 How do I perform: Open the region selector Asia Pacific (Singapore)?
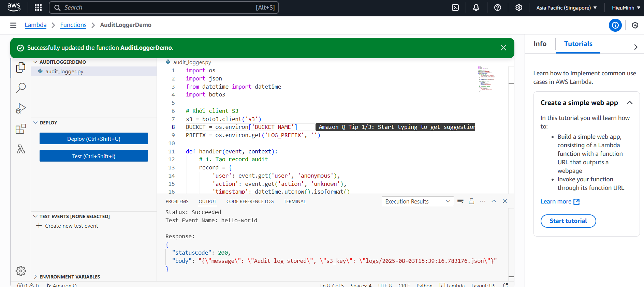click(x=567, y=7)
